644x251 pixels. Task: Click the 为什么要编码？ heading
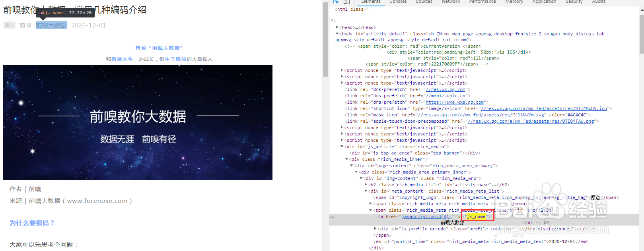32,223
